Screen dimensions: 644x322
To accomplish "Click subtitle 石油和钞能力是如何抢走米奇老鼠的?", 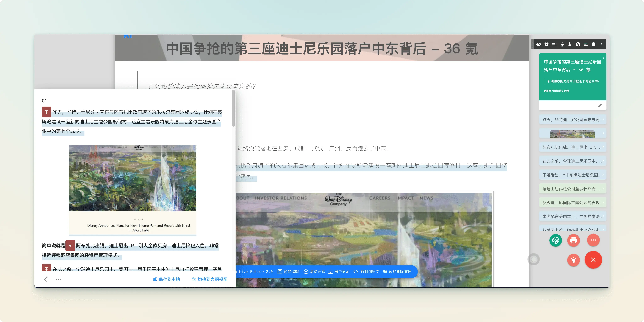I will [x=202, y=86].
